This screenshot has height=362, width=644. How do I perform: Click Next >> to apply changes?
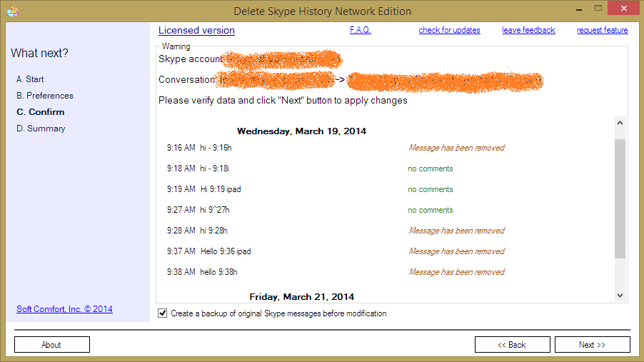click(x=593, y=345)
